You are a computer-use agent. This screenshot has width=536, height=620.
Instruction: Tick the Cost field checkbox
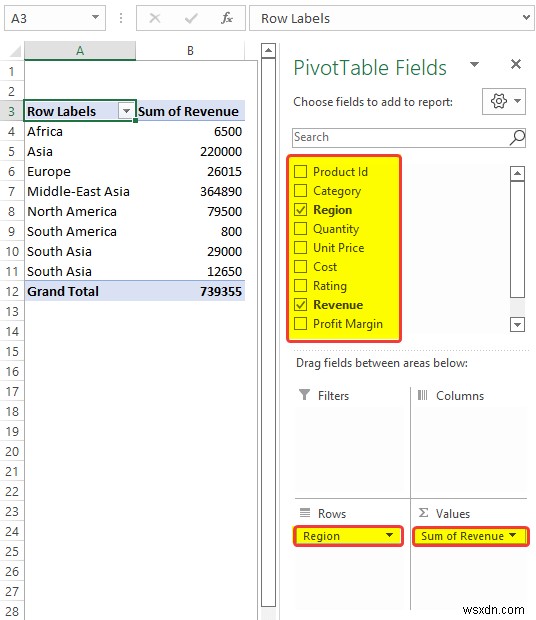(300, 267)
